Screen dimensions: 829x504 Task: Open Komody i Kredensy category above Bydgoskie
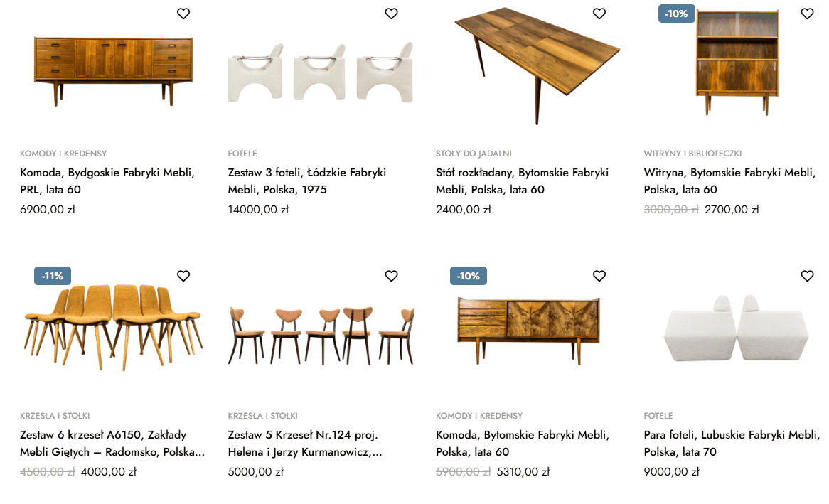click(x=63, y=154)
